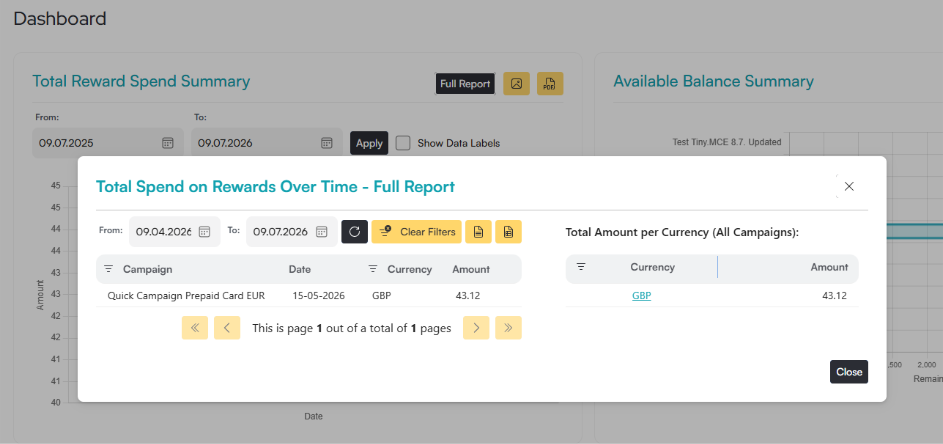Click the Clear Filters button
This screenshot has width=943, height=444.
pos(417,232)
